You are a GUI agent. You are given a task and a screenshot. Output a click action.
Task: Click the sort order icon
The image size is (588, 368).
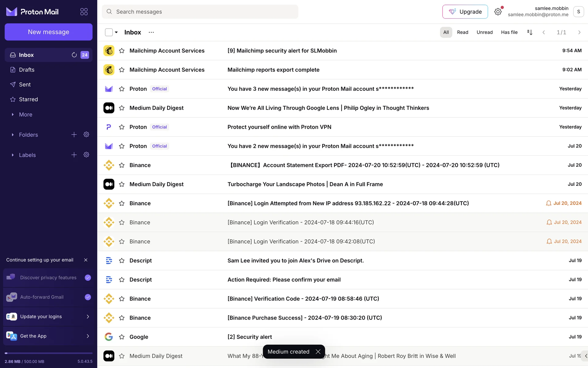[x=530, y=32]
